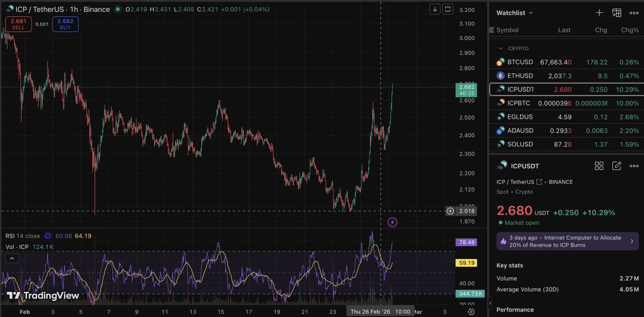Sort watchlist by Symbol column
The image size is (644, 317).
click(x=507, y=30)
